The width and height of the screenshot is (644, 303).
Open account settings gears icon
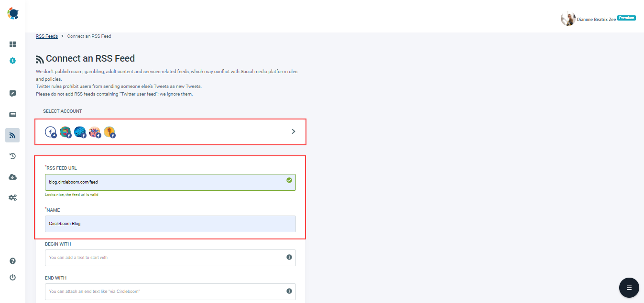13,197
